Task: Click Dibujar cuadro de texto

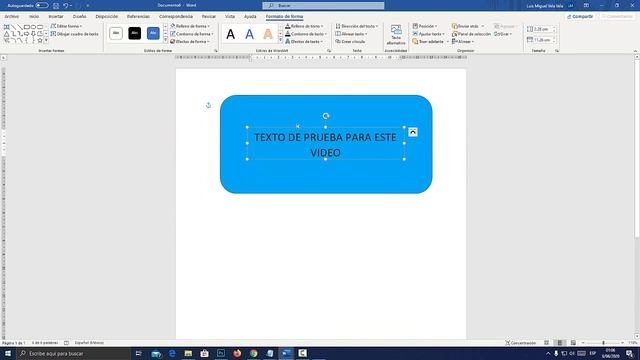Action: [74, 34]
